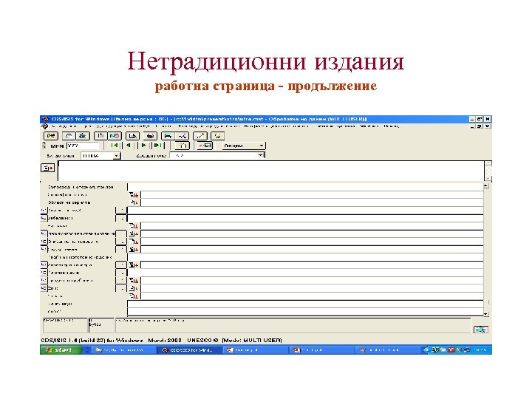
Task: Open the CDS/ISIS icon menu in the menu bar
Action: [x=45, y=126]
